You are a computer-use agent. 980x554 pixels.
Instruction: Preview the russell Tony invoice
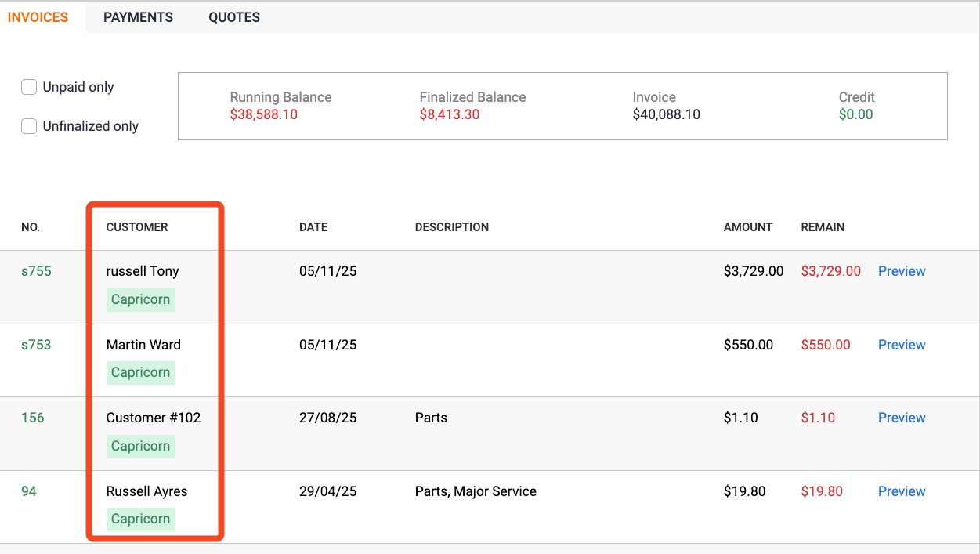pos(902,271)
